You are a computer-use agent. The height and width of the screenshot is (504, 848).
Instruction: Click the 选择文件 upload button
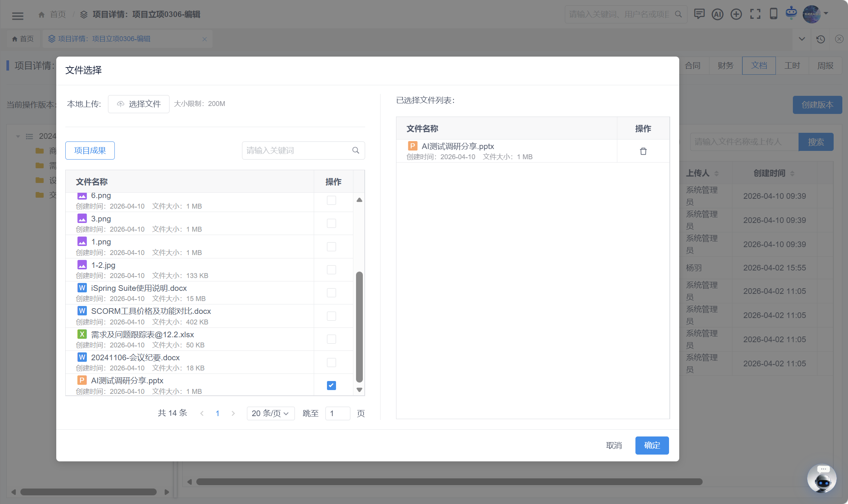pyautogui.click(x=139, y=104)
